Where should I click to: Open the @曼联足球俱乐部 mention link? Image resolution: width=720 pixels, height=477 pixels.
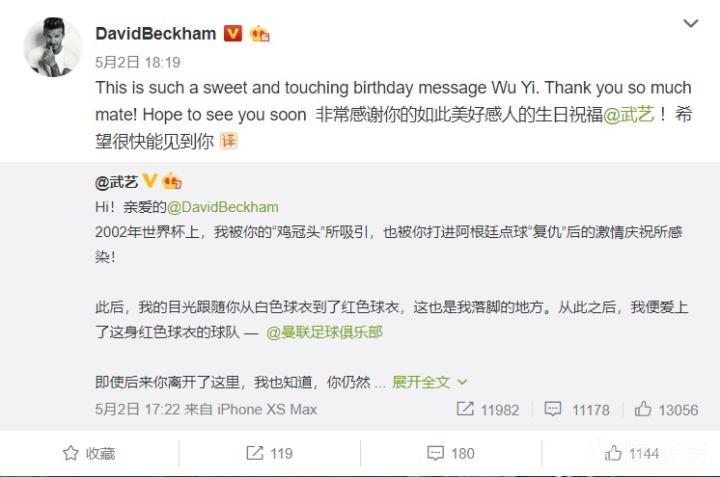point(324,331)
